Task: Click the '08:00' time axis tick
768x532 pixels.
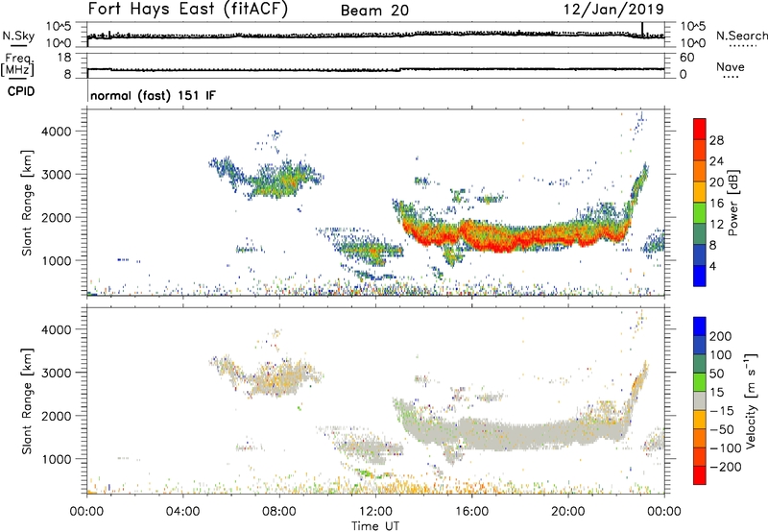Action: [x=279, y=511]
